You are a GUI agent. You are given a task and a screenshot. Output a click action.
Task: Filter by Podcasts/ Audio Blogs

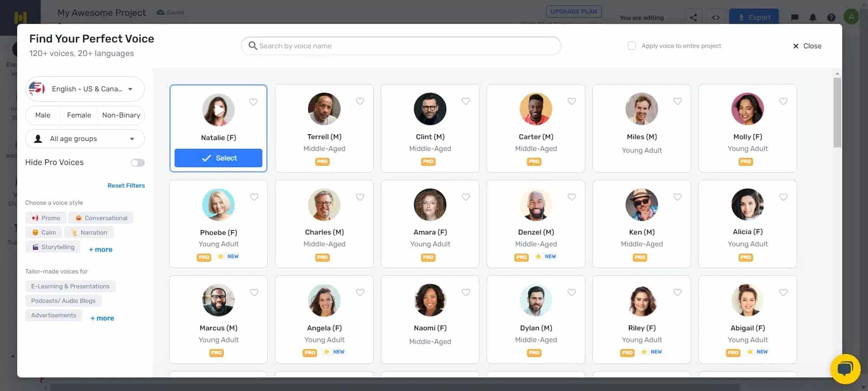[63, 301]
